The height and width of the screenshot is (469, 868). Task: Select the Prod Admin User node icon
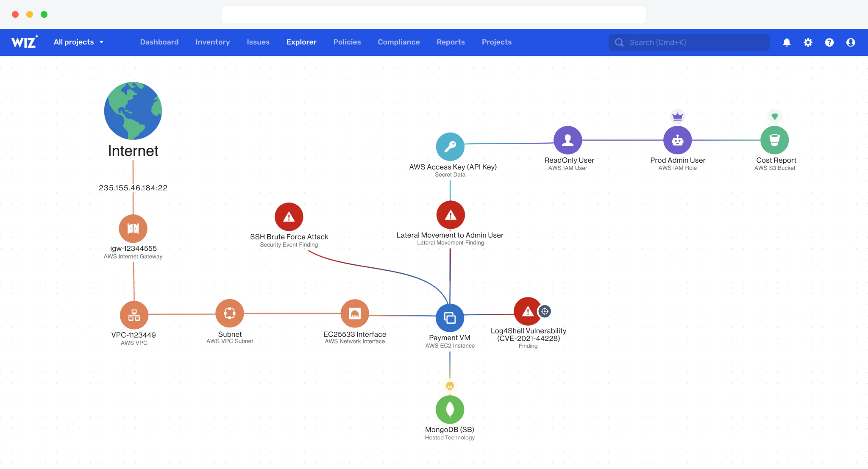pos(677,140)
